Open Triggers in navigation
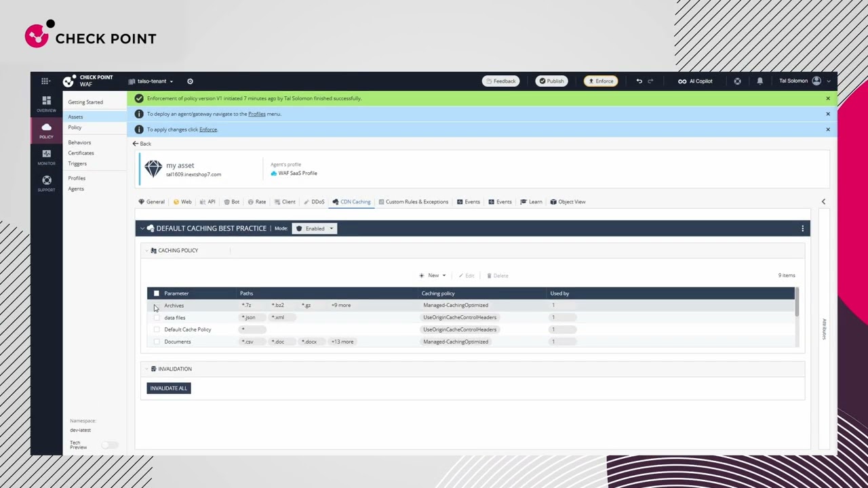The width and height of the screenshot is (868, 488). [x=77, y=164]
